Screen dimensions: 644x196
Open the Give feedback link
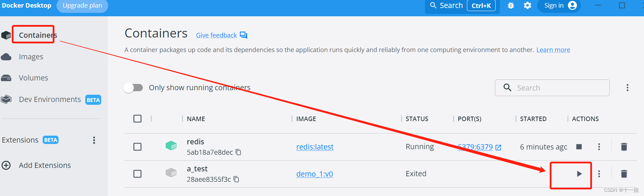point(216,35)
